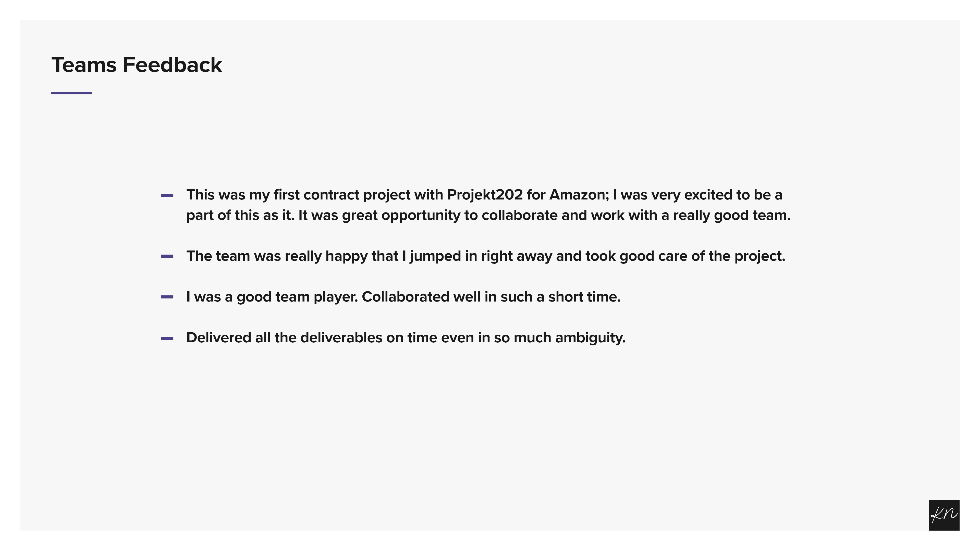This screenshot has height=551, width=980.
Task: Select the dash bullet before "I was a good team player"
Action: click(167, 297)
